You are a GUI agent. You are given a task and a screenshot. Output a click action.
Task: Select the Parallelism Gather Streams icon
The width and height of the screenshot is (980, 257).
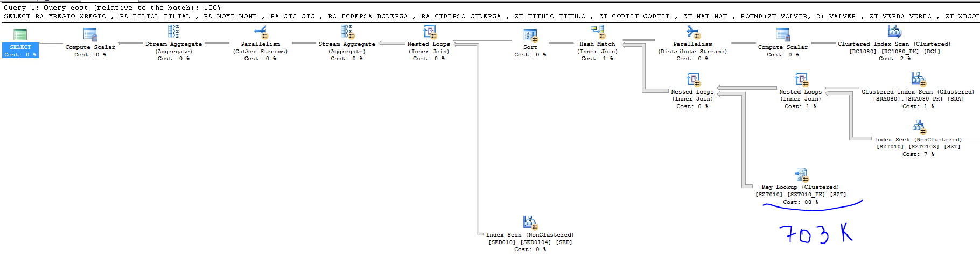[x=261, y=32]
